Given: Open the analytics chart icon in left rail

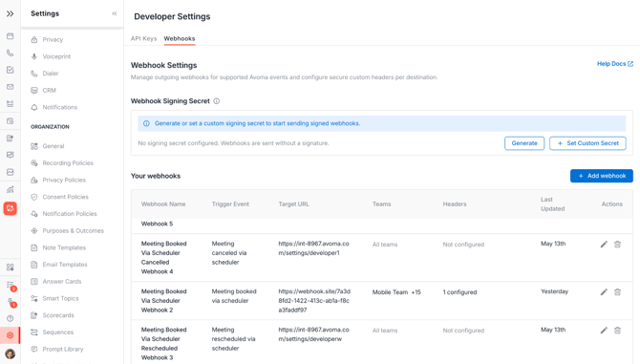Looking at the screenshot, I should [11, 189].
